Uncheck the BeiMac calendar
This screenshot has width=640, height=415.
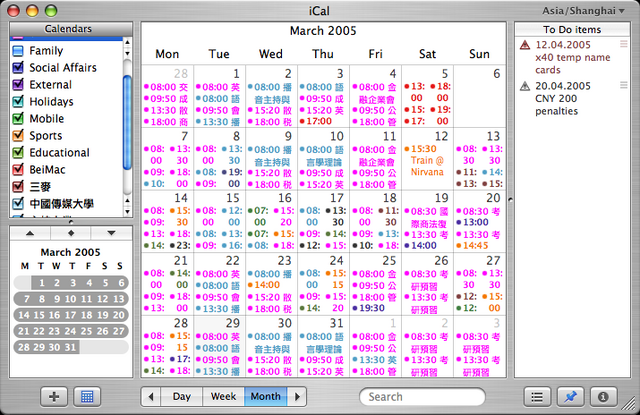[x=18, y=169]
